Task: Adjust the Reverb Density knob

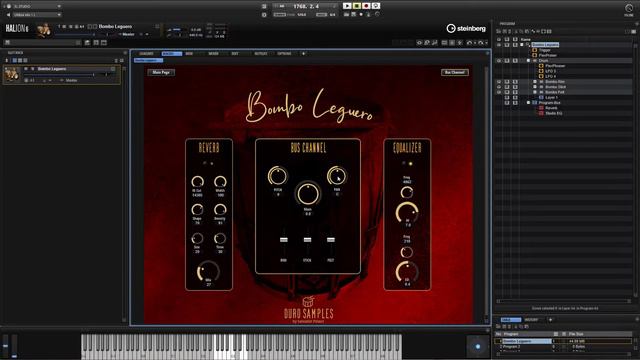Action: coord(220,210)
